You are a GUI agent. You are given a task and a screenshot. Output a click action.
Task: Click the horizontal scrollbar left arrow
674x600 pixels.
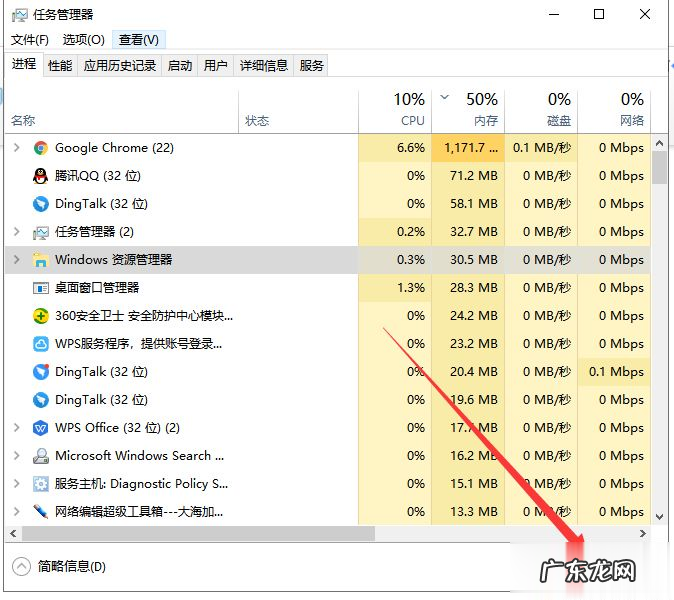click(13, 534)
